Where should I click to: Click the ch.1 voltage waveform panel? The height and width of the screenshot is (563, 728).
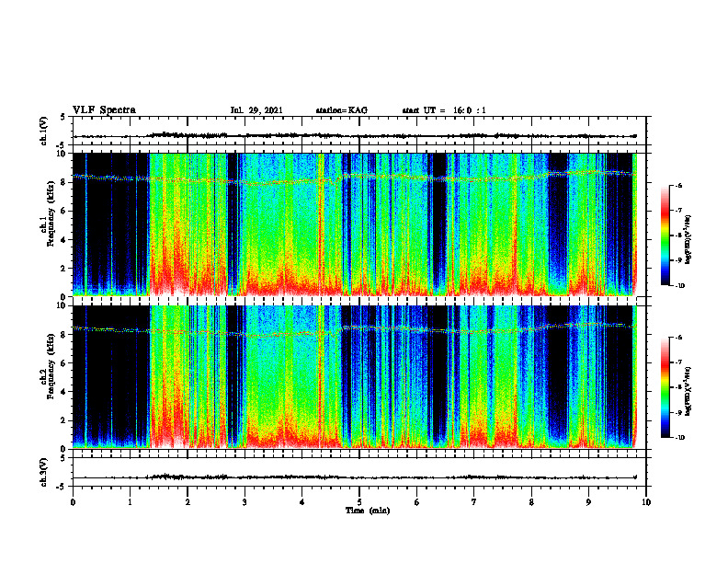pos(359,131)
